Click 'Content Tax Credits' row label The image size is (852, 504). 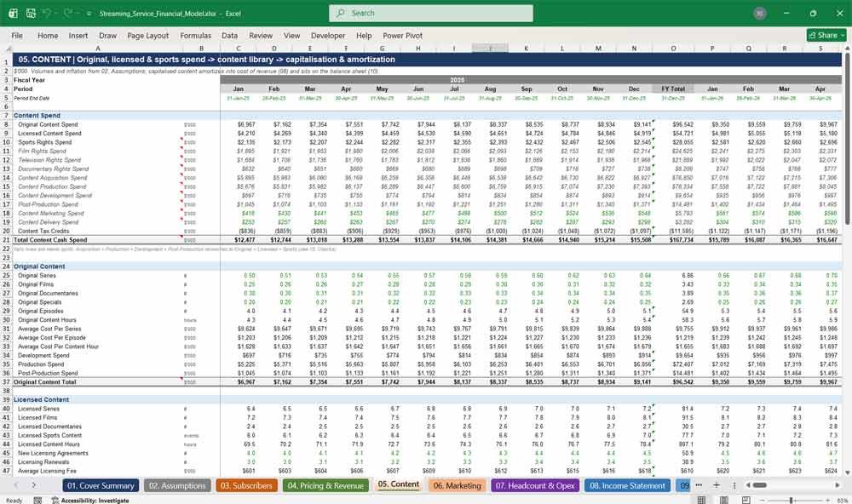pos(43,231)
